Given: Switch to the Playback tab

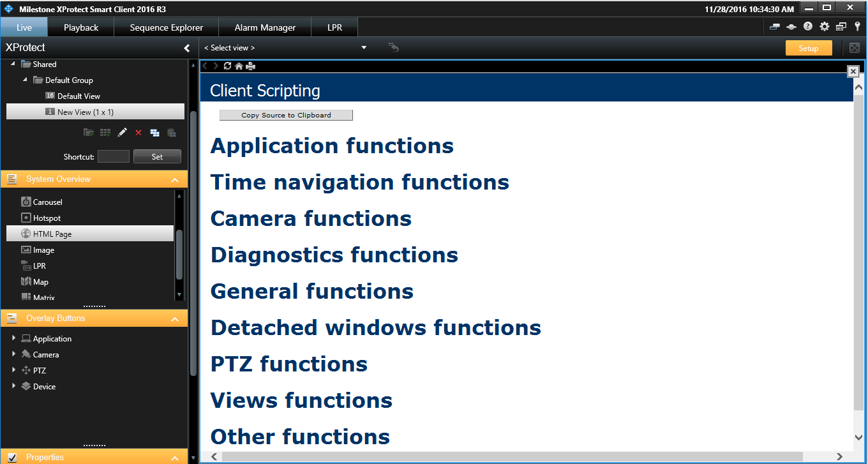Looking at the screenshot, I should tap(80, 27).
